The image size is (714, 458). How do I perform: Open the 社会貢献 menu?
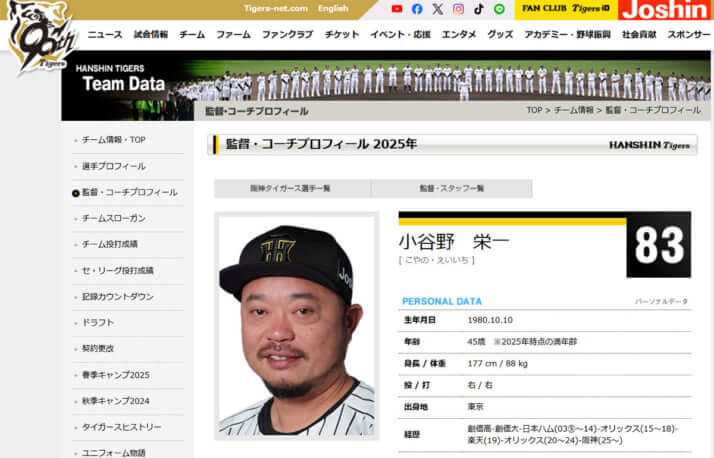coord(639,35)
